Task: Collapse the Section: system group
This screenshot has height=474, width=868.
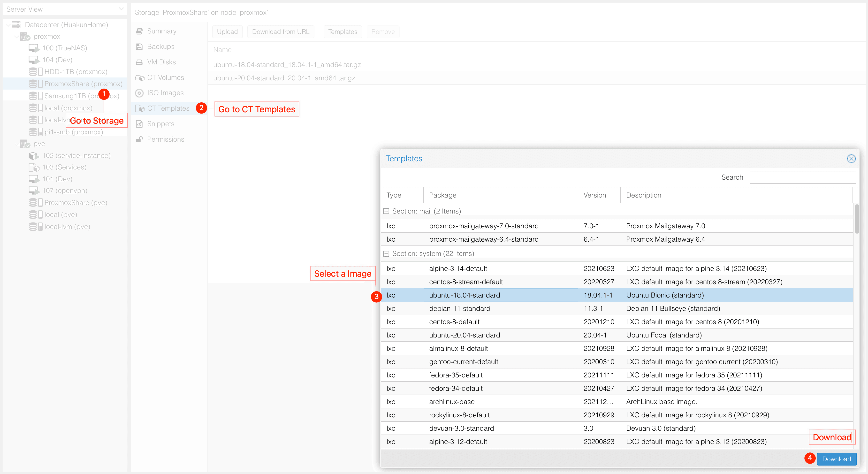Action: click(x=387, y=254)
